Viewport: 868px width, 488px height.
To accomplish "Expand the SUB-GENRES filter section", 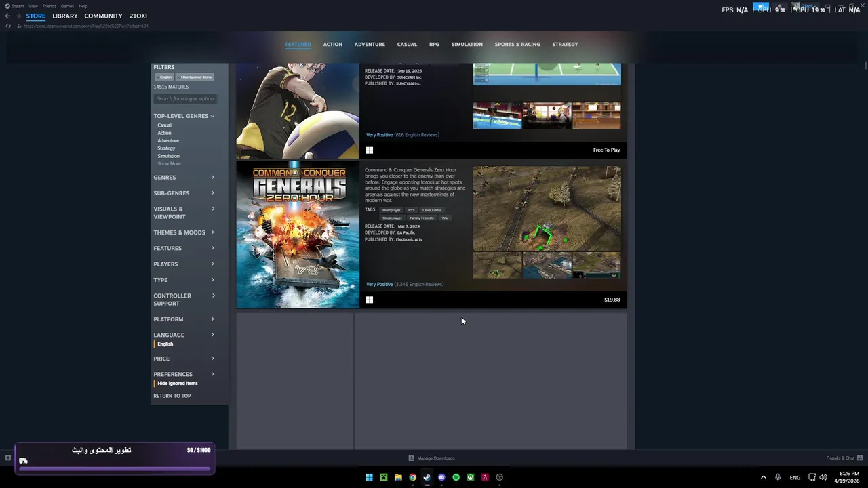I will pos(184,193).
